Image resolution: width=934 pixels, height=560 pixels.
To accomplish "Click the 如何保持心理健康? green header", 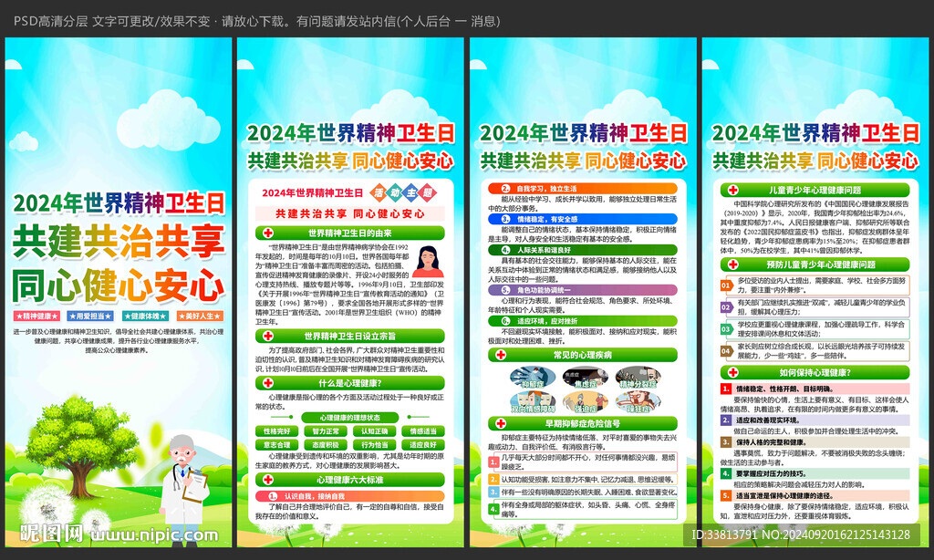I will pyautogui.click(x=815, y=372).
